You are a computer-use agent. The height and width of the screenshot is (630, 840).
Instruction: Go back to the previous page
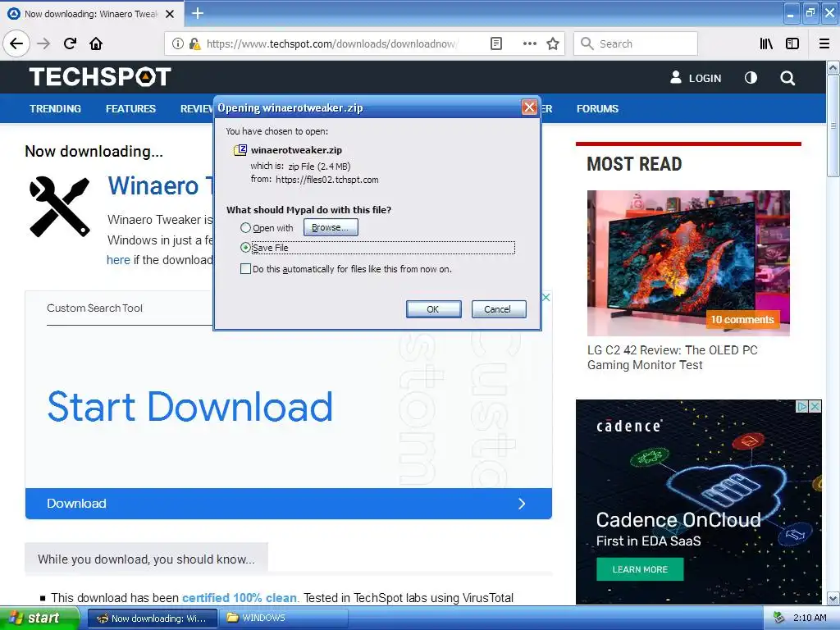tap(16, 43)
